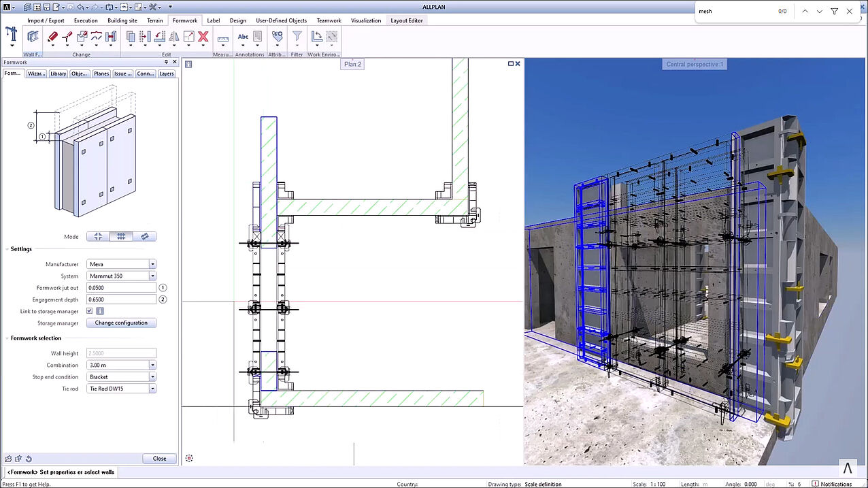Screen dimensions: 868x488
Task: Click the save as favorite star icon
Action: click(18, 459)
